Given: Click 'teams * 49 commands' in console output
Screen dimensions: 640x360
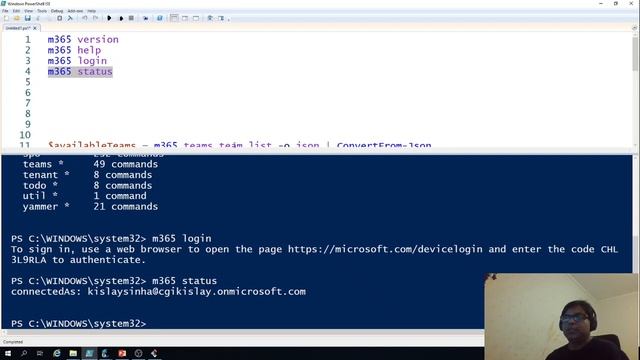Looking at the screenshot, I should 90,164.
